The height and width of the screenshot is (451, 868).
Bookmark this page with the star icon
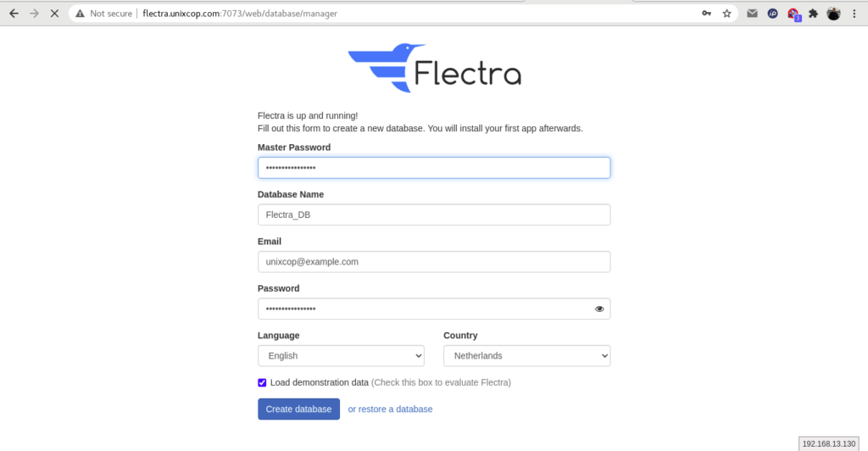[726, 14]
